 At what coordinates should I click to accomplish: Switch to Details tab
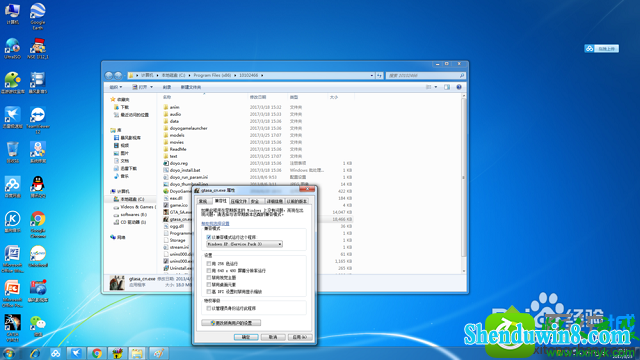[x=274, y=201]
